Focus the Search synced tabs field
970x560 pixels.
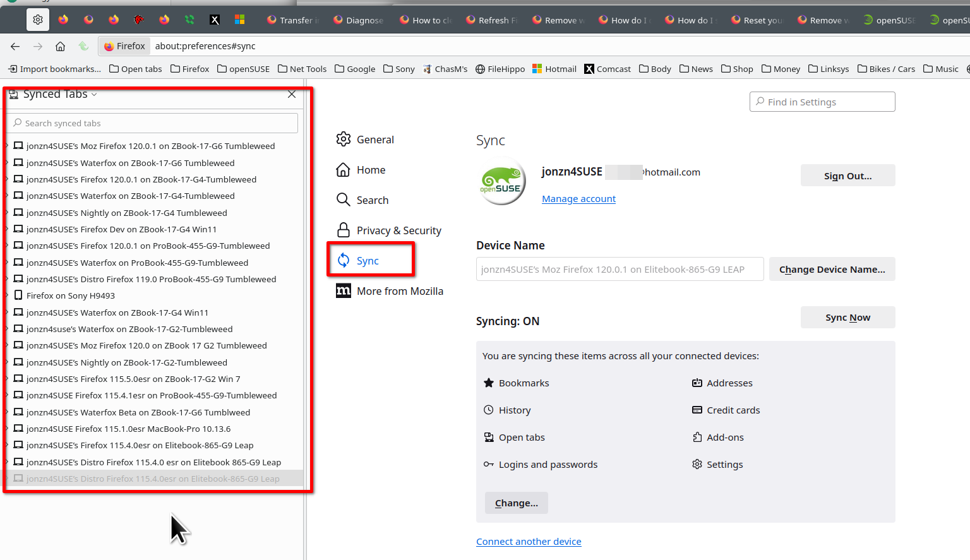(x=152, y=123)
